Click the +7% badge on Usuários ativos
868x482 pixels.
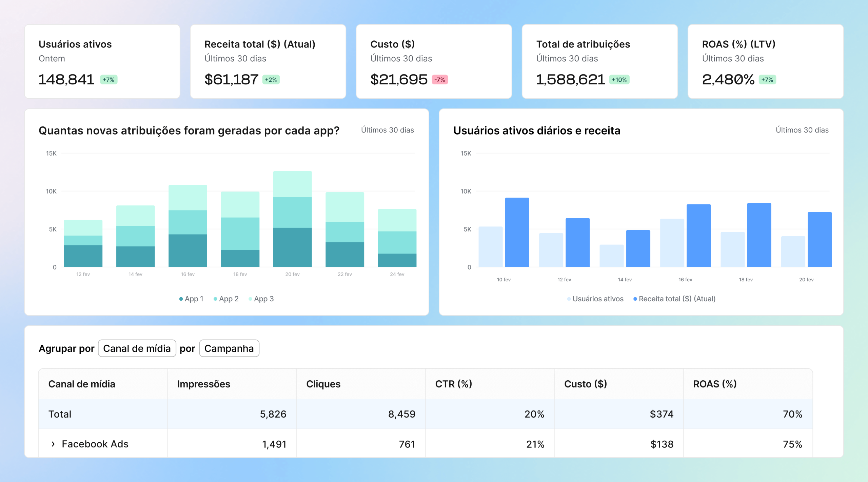click(108, 80)
